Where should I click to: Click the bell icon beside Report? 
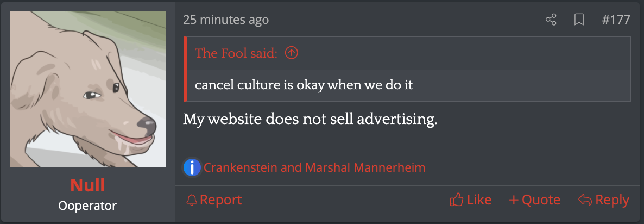[191, 200]
